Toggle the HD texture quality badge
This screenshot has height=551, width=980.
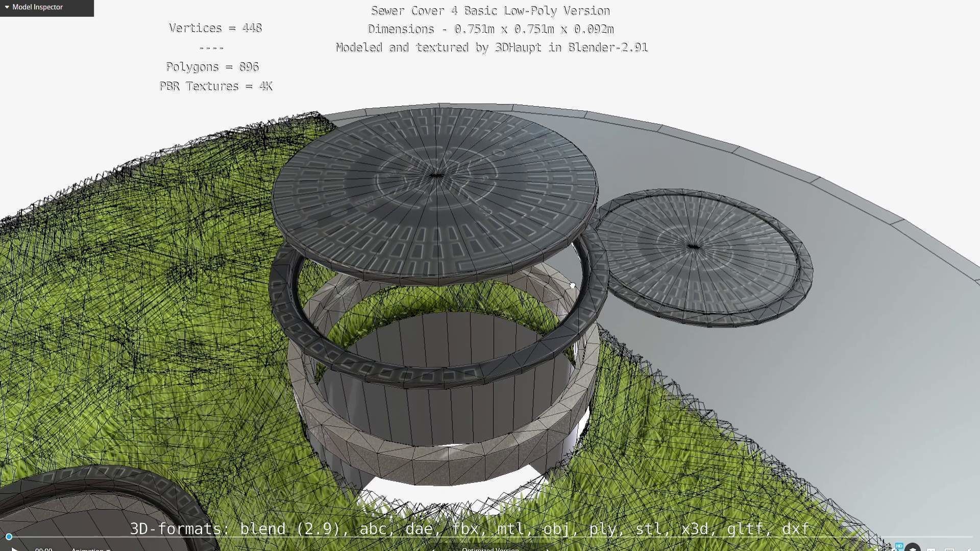(899, 546)
